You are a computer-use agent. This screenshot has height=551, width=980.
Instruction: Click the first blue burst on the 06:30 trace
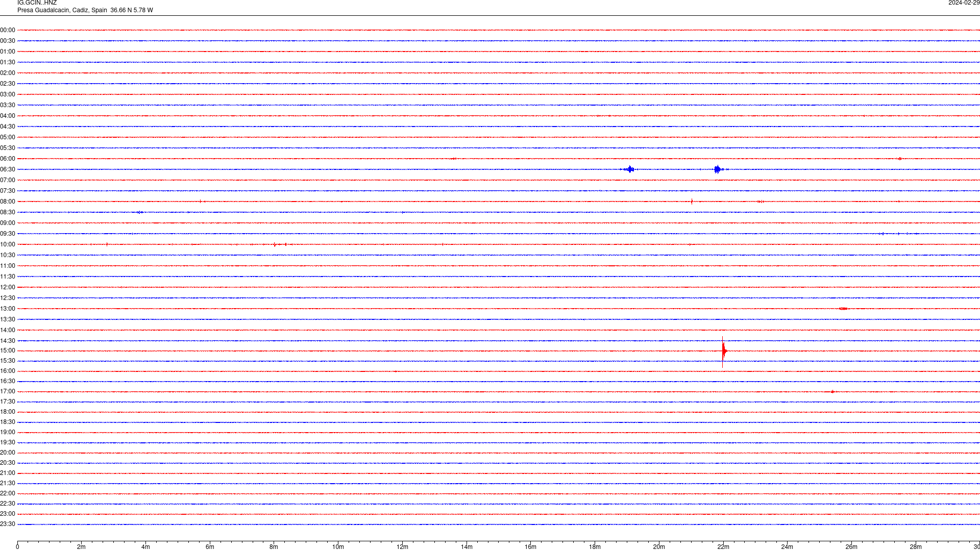pos(630,169)
